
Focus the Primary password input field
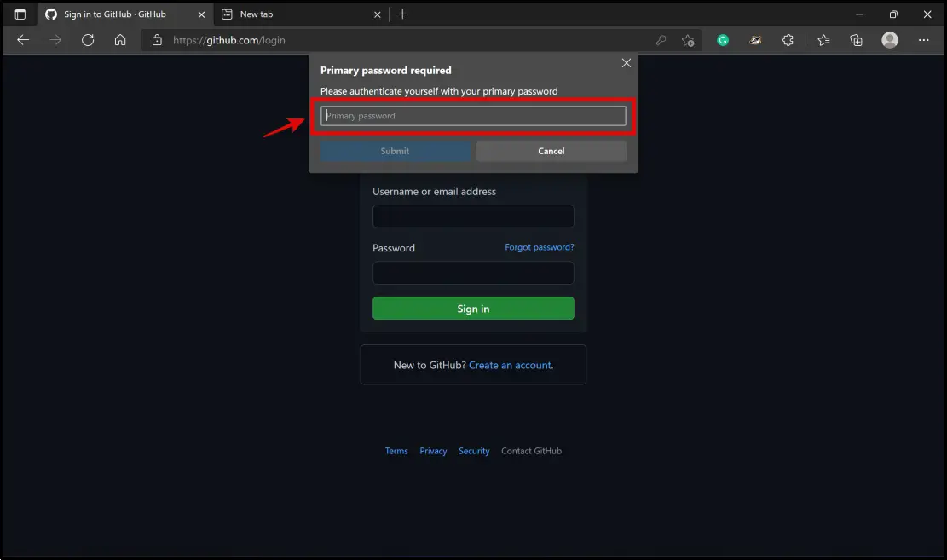click(x=473, y=115)
